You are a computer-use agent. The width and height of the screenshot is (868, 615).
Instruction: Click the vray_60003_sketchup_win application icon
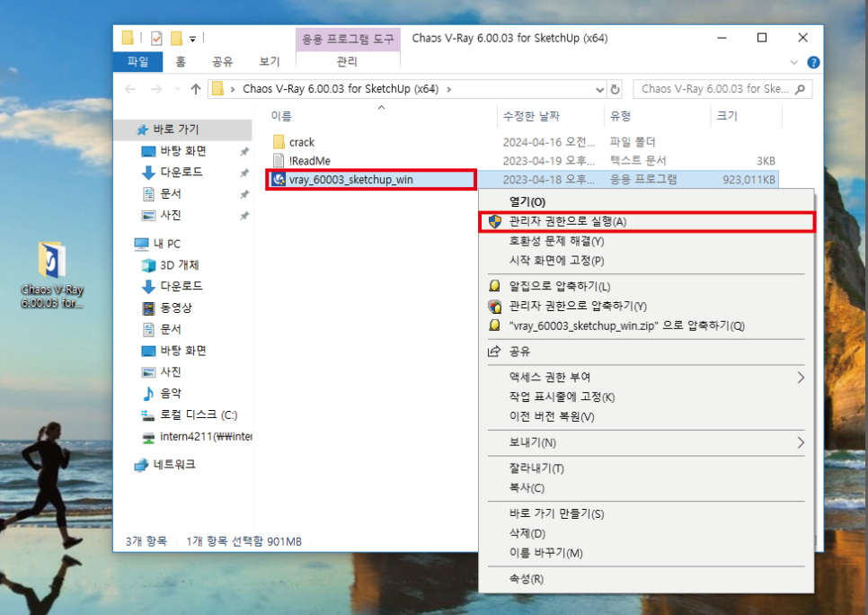point(279,179)
